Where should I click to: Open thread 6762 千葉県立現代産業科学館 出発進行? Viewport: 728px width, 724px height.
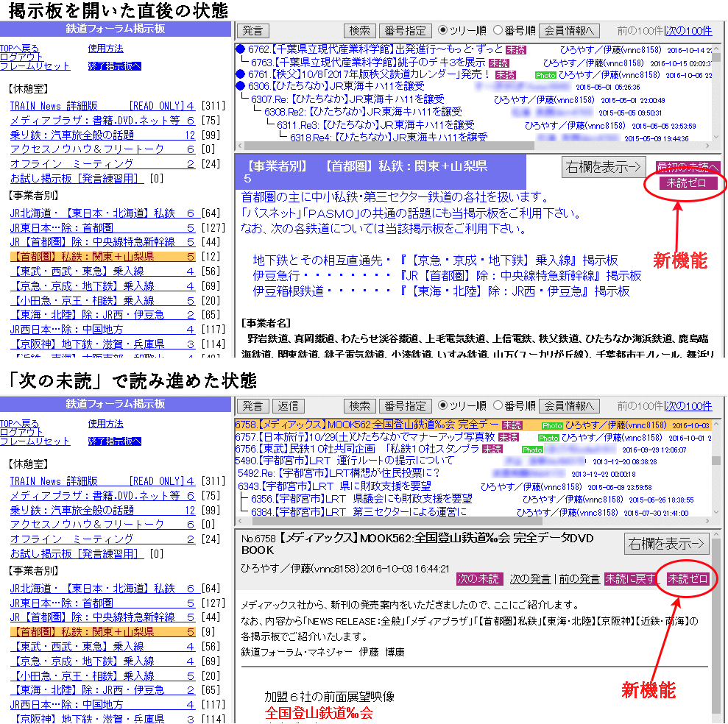[x=375, y=49]
